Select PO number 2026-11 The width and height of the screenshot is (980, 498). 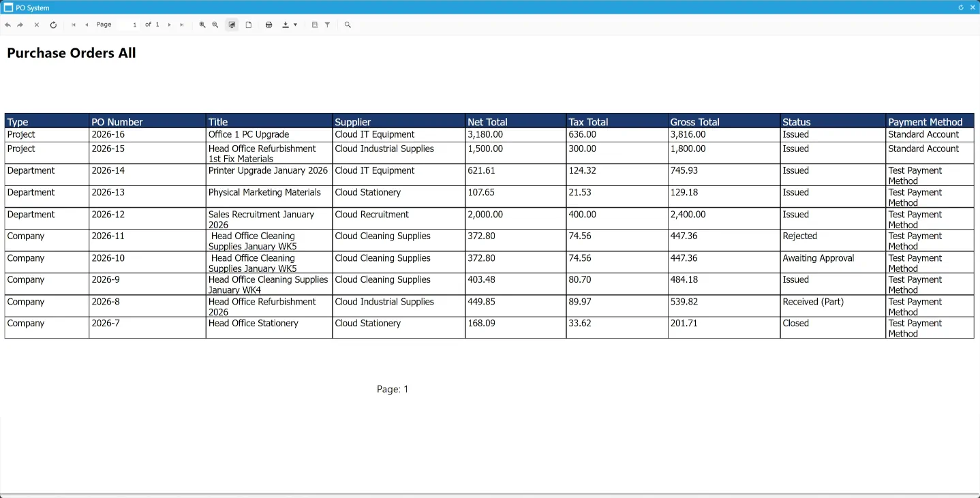click(108, 236)
